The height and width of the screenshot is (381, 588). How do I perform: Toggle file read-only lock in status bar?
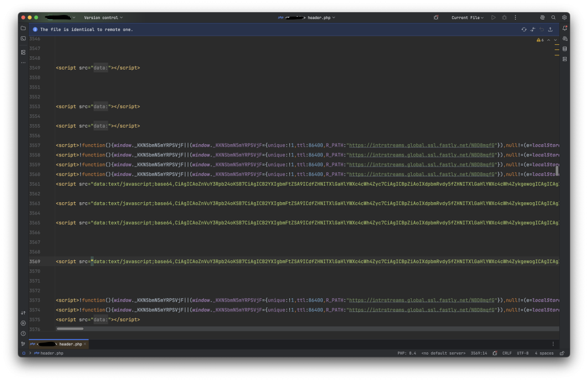[x=562, y=353]
